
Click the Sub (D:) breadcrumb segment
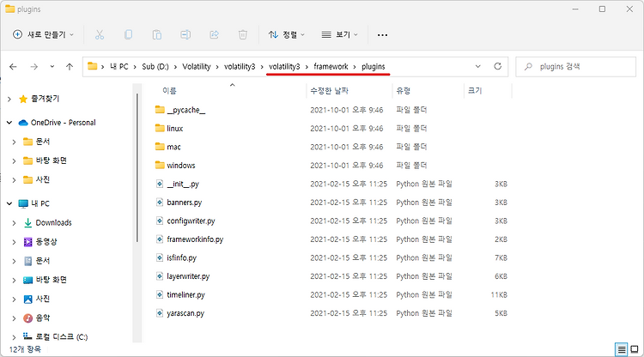(x=155, y=66)
